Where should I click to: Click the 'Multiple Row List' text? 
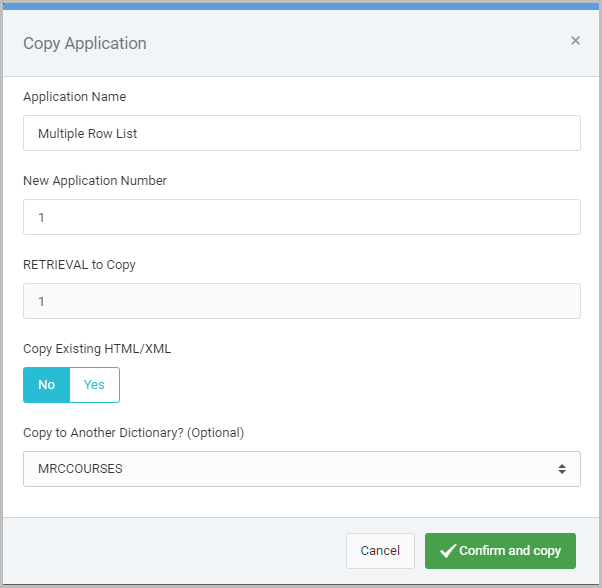point(87,133)
